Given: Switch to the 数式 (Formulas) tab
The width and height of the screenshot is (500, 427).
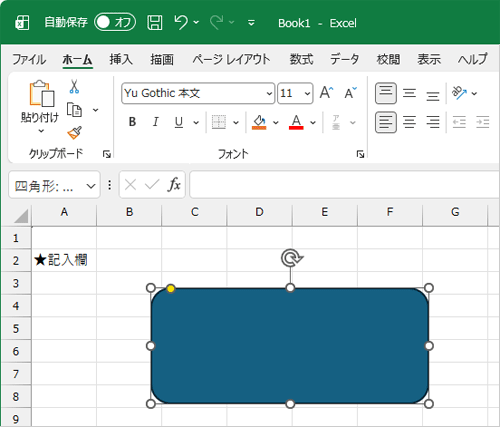Looking at the screenshot, I should tap(301, 60).
